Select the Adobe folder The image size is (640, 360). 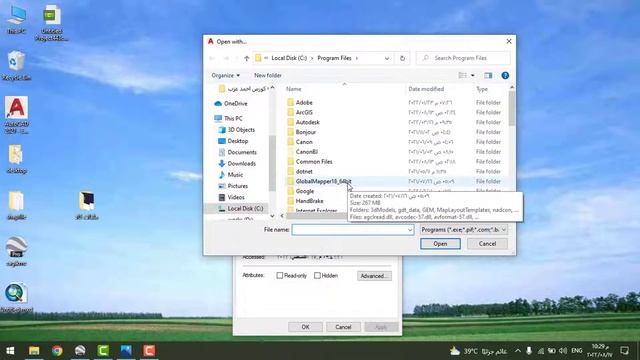(x=304, y=102)
